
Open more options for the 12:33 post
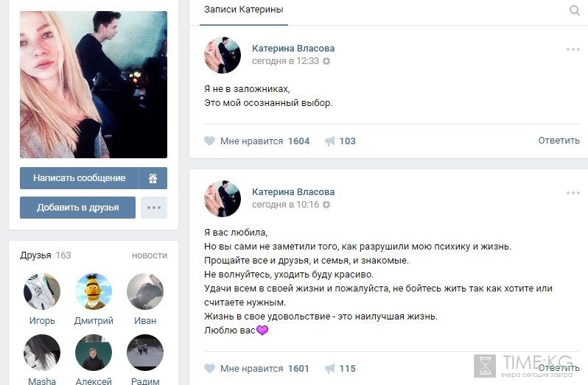coord(573,49)
